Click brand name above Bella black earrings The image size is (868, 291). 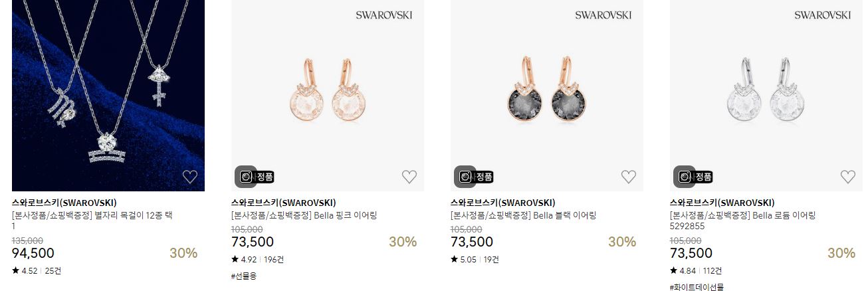[x=503, y=203]
